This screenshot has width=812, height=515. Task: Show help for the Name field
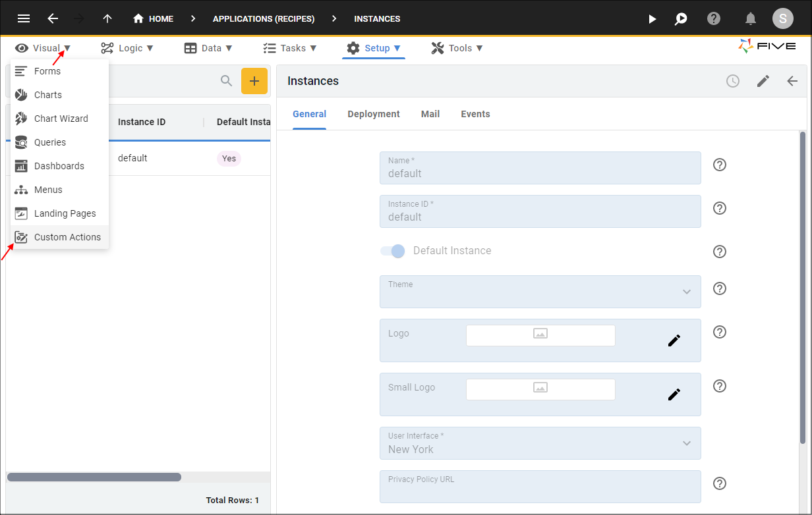coord(720,165)
